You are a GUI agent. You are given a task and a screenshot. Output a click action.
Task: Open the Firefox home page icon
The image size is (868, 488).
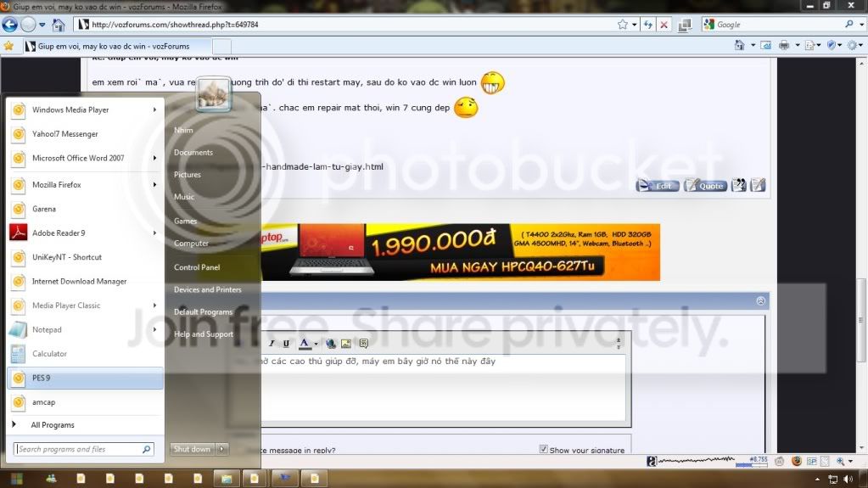tap(59, 25)
